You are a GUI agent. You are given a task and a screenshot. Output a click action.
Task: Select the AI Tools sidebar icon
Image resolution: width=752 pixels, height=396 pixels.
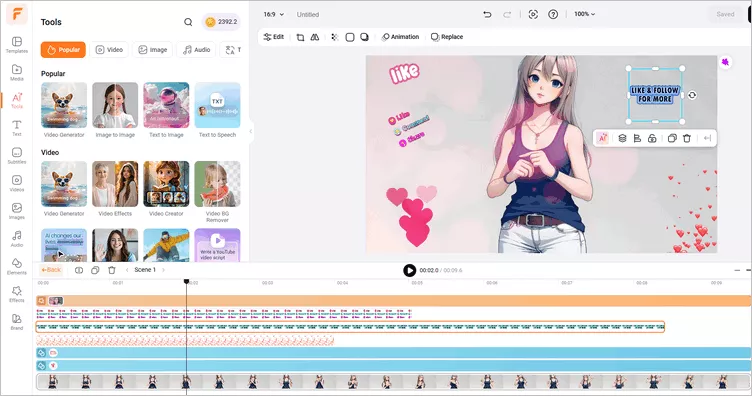tap(17, 100)
